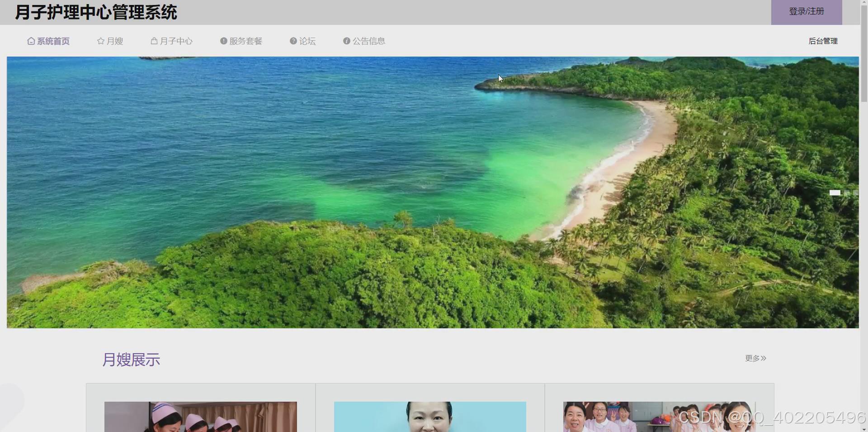
Task: Click the 登录/注册 button
Action: (x=807, y=12)
